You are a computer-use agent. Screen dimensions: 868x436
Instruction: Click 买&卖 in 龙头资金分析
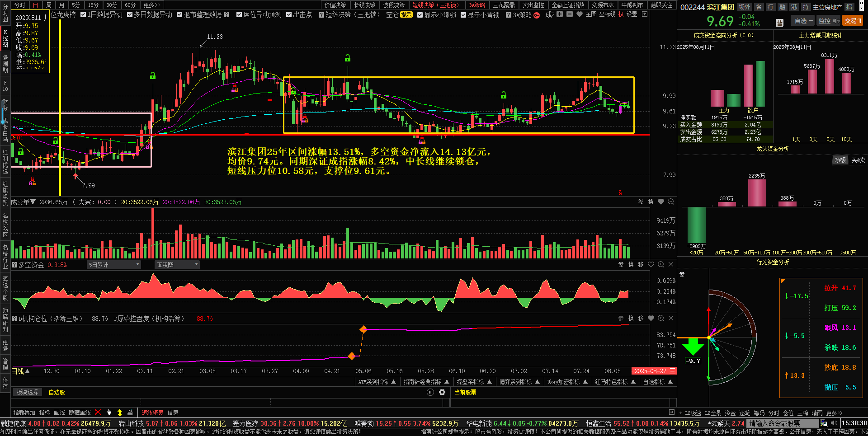858,160
